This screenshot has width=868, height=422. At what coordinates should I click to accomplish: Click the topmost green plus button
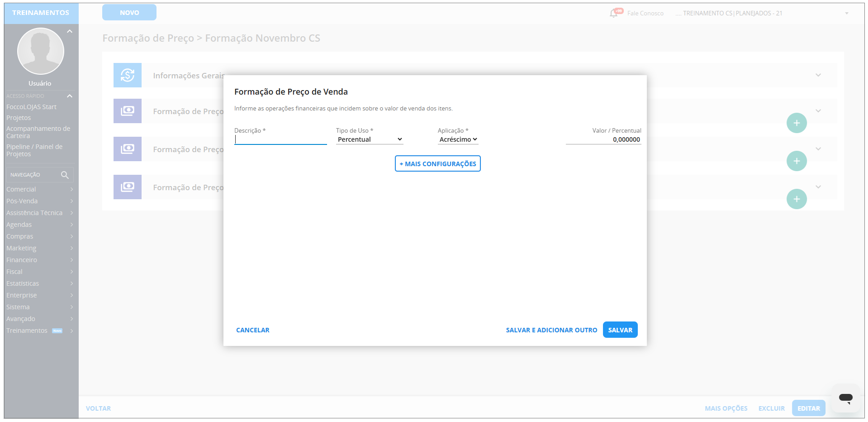tap(797, 123)
